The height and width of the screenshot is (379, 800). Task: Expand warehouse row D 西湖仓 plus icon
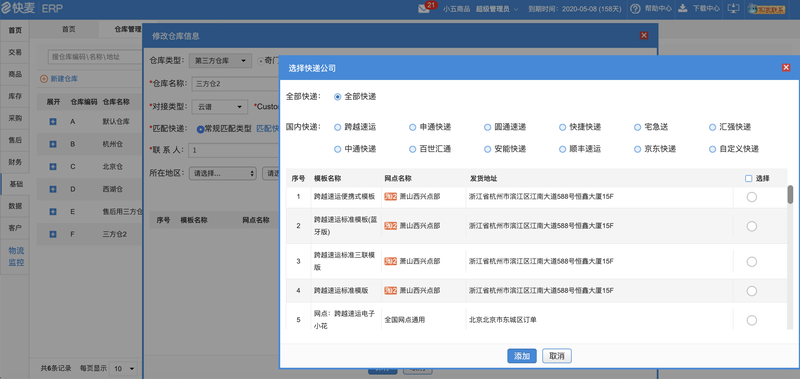tap(53, 189)
